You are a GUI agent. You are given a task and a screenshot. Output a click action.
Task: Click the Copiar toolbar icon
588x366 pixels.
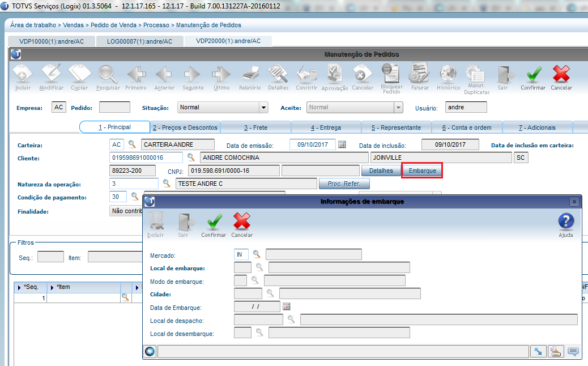pyautogui.click(x=79, y=77)
